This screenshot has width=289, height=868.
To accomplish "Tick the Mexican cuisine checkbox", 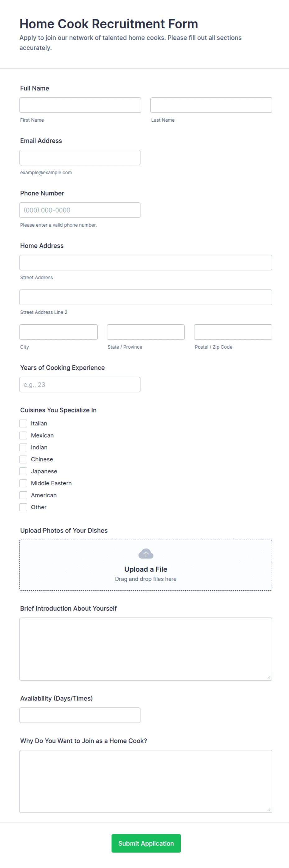I will 23,435.
